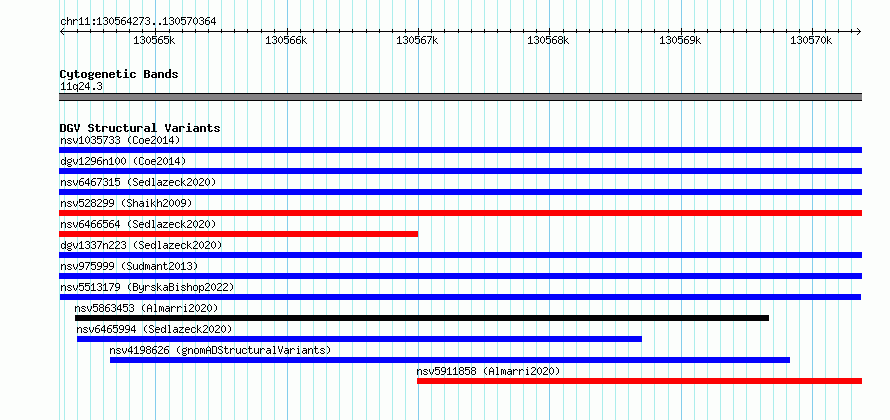
Task: Open the nsv6466564 (Sedlazeck2020) label
Action: coord(138,224)
